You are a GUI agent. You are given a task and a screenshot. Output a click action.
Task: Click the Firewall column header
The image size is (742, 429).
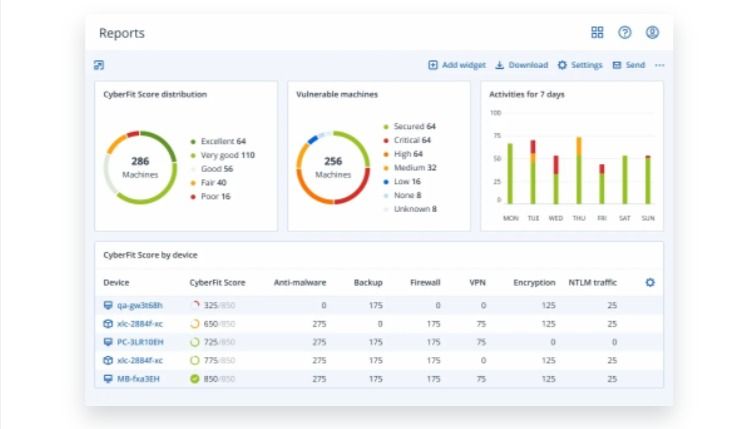coord(425,283)
